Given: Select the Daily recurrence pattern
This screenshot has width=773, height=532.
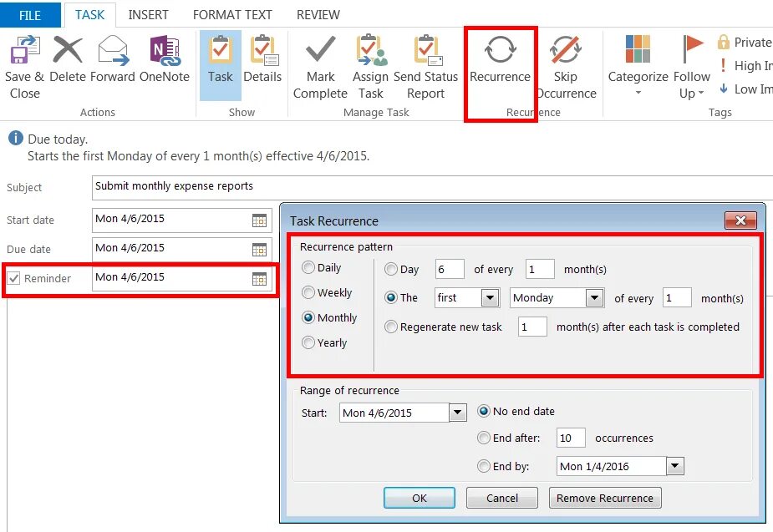Looking at the screenshot, I should tap(308, 267).
